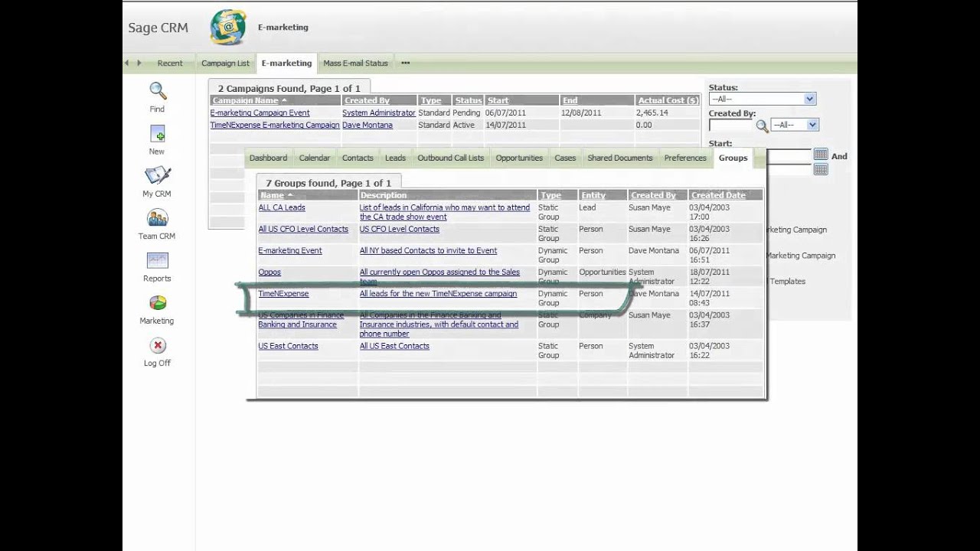Sort groups by Entity header

[x=593, y=195]
